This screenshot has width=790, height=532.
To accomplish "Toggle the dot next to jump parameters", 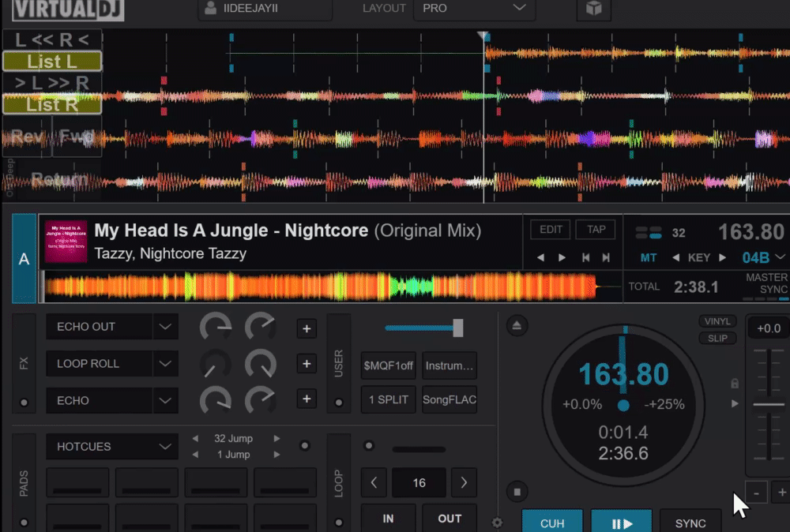I will 304,445.
